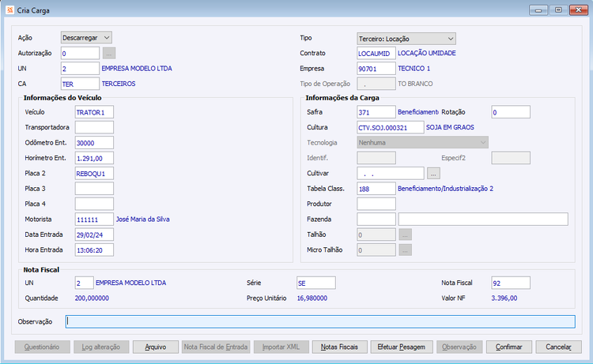Viewport: 593px width, 364px height.
Task: Click the Data Entrada field 29/02/24
Action: tap(94, 235)
